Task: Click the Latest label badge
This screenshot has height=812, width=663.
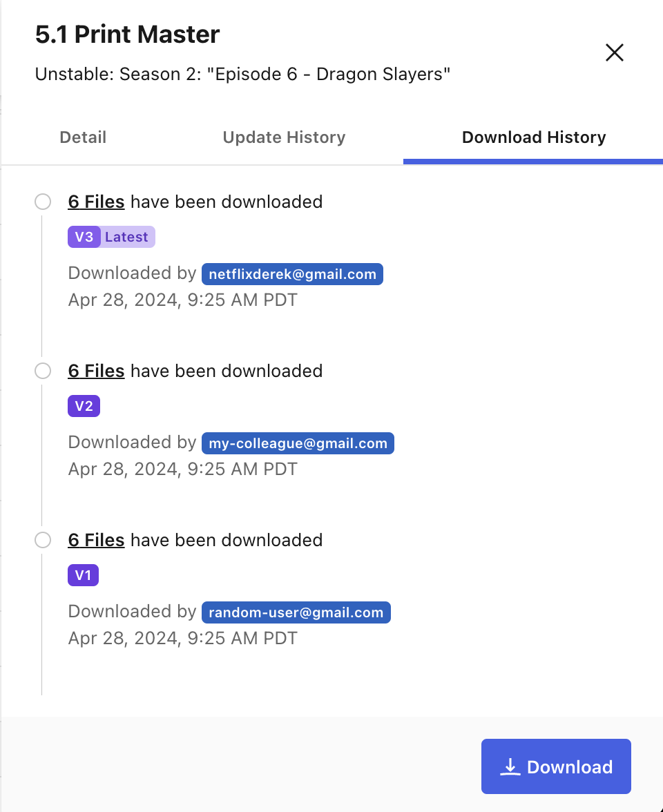Action: click(127, 237)
